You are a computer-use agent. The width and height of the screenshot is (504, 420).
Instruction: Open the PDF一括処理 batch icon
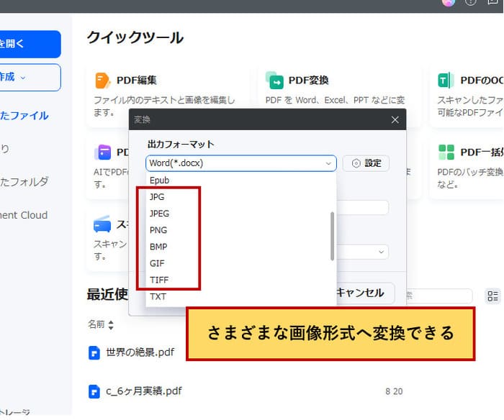pyautogui.click(x=446, y=152)
